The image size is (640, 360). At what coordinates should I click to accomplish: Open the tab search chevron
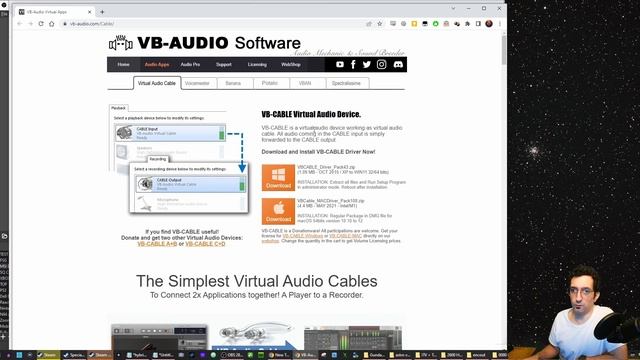coord(453,8)
